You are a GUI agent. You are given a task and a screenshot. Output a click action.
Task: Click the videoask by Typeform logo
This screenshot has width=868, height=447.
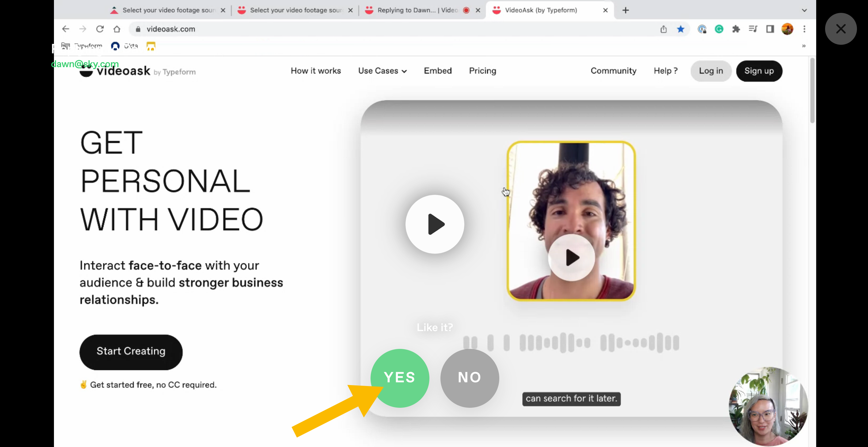(x=138, y=71)
